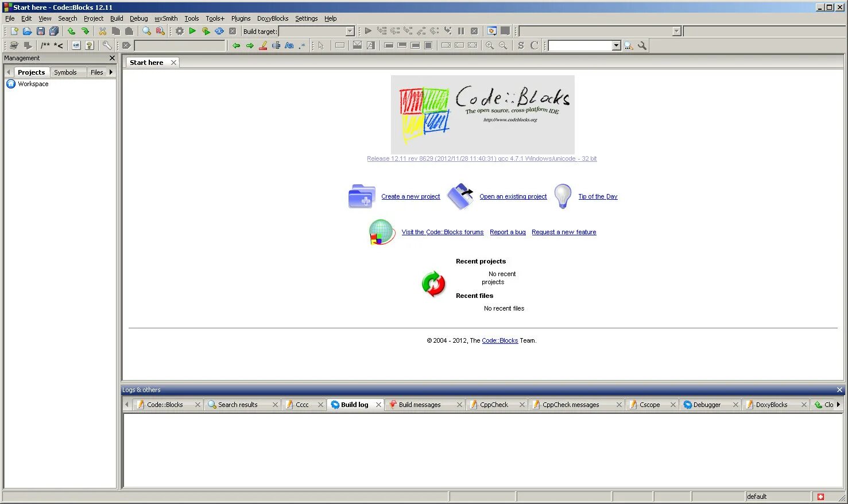Click the Zoom in magnifier icon
Image resolution: width=848 pixels, height=504 pixels.
click(x=490, y=45)
